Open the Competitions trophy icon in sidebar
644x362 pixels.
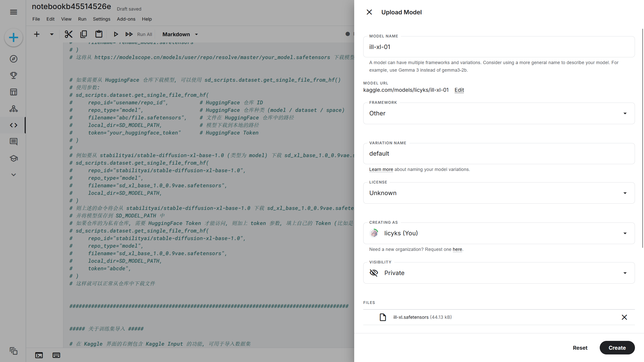(14, 75)
